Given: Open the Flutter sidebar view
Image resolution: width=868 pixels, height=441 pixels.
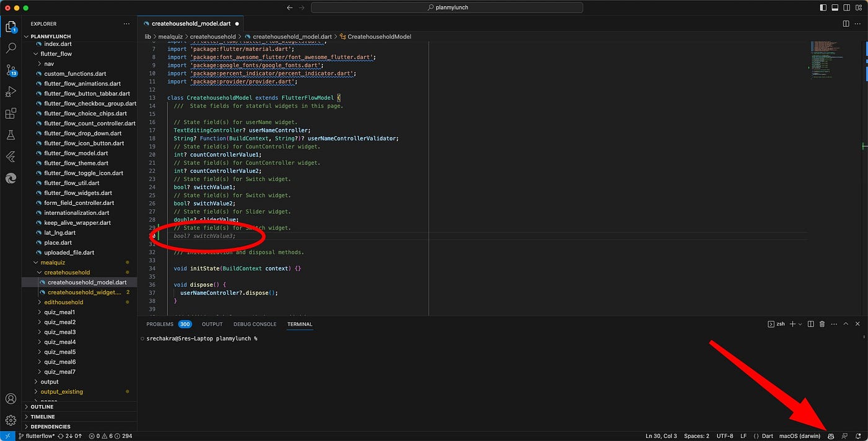Looking at the screenshot, I should tap(11, 157).
